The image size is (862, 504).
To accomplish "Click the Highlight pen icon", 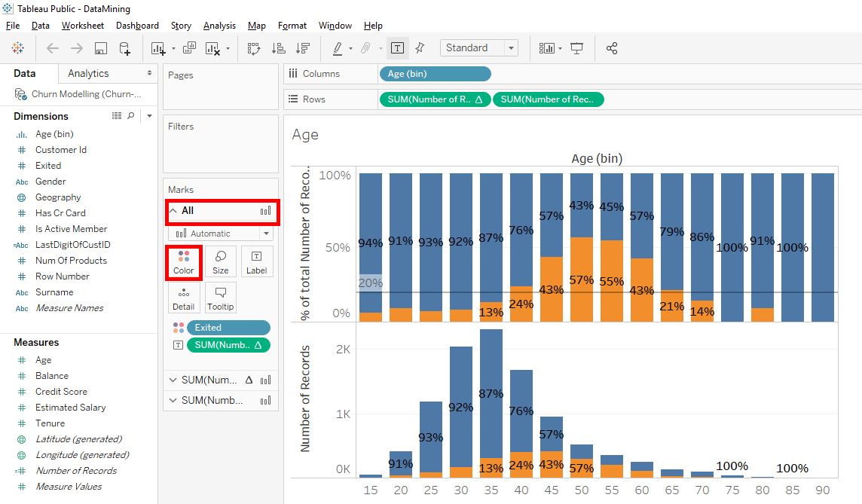I will point(337,47).
